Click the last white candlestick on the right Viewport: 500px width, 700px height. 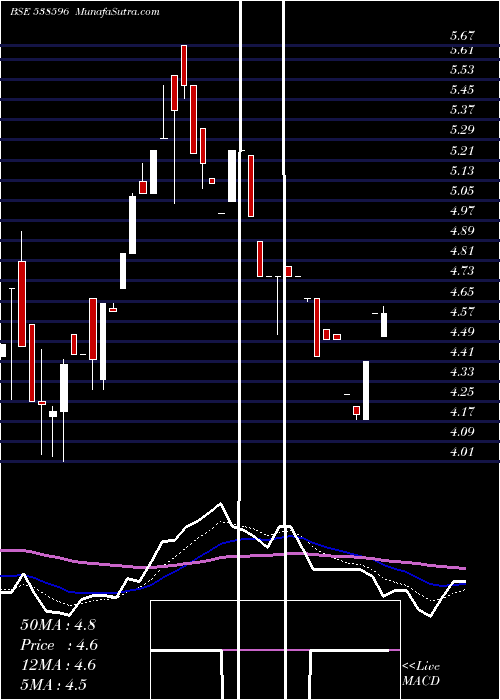[x=384, y=325]
